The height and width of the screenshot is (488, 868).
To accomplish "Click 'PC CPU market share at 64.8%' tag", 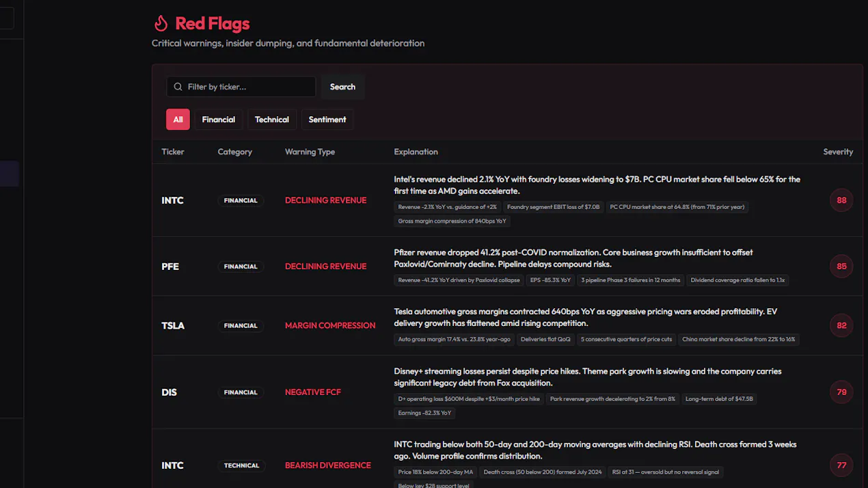I will (x=677, y=207).
